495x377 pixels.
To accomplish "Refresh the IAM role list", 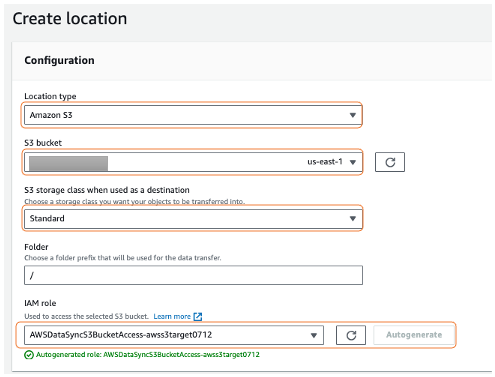I will click(351, 335).
